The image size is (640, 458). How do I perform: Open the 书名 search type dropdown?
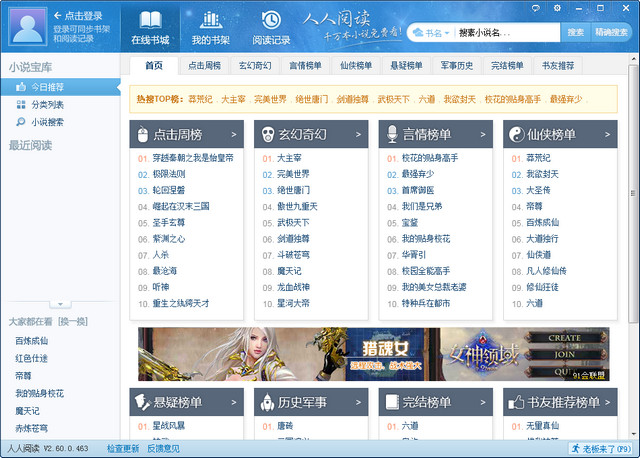(431, 33)
